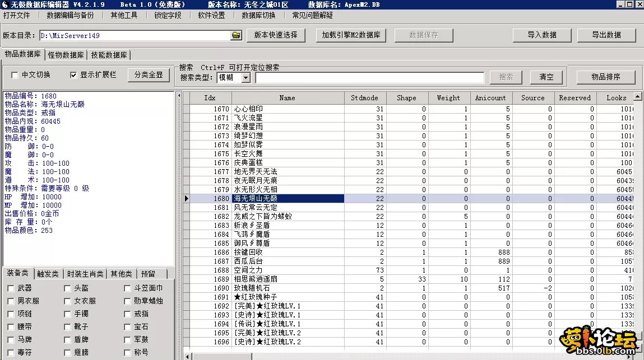
Task: Select the 装备类 category tab
Action: (x=18, y=273)
